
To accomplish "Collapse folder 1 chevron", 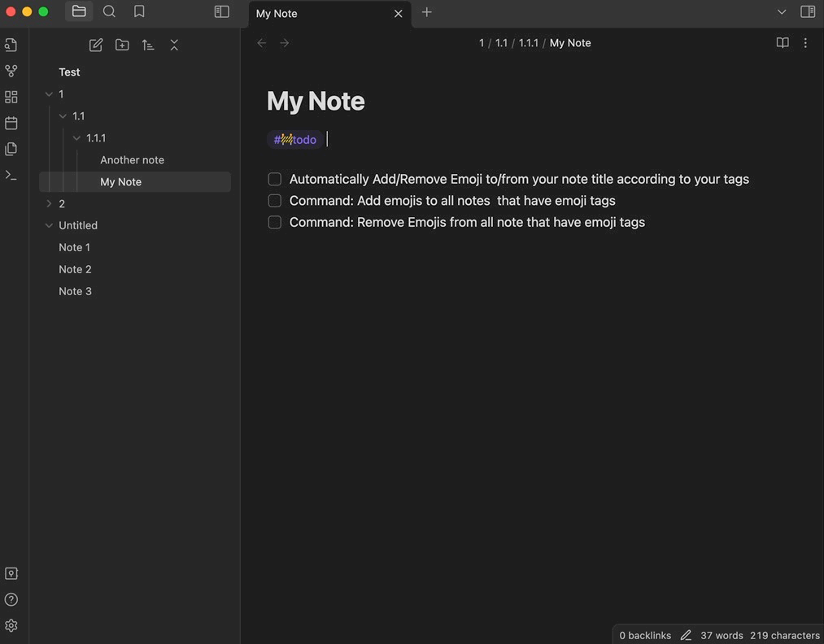I will pyautogui.click(x=49, y=94).
